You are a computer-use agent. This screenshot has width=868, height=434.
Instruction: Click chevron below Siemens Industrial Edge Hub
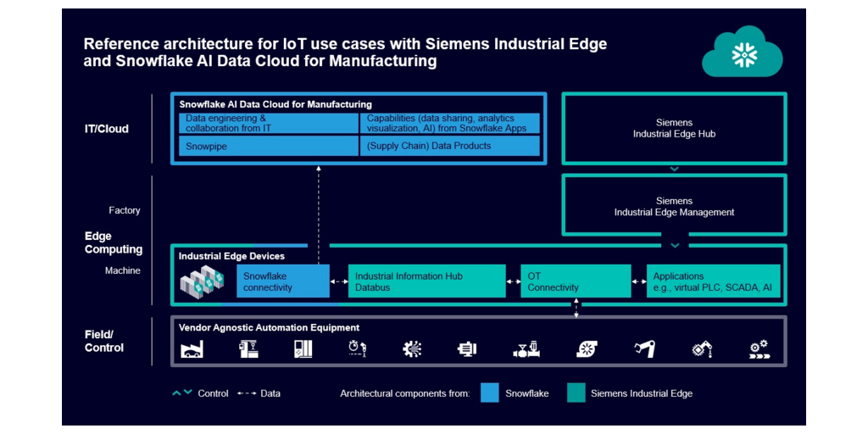[674, 169]
